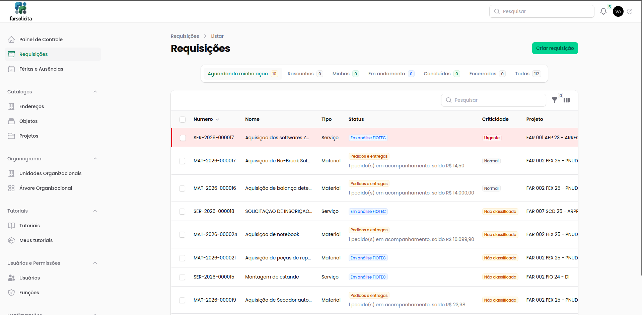Click the Férias e Ausências calendar icon
The width and height of the screenshot is (644, 315).
point(11,69)
